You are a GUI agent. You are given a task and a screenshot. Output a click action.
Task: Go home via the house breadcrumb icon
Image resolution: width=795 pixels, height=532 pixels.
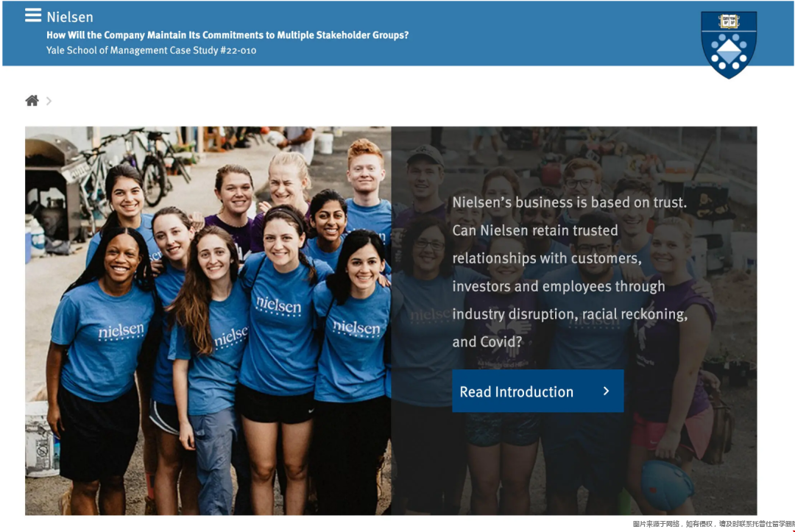pyautogui.click(x=32, y=101)
